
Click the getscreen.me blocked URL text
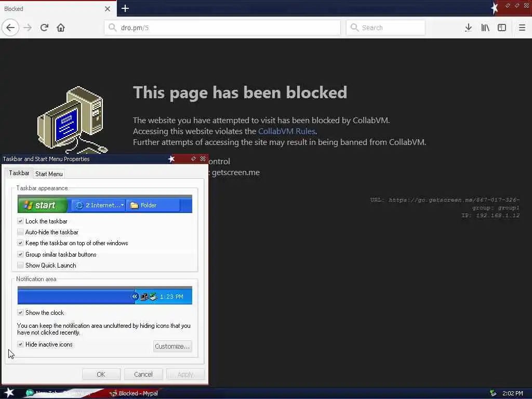(454, 200)
